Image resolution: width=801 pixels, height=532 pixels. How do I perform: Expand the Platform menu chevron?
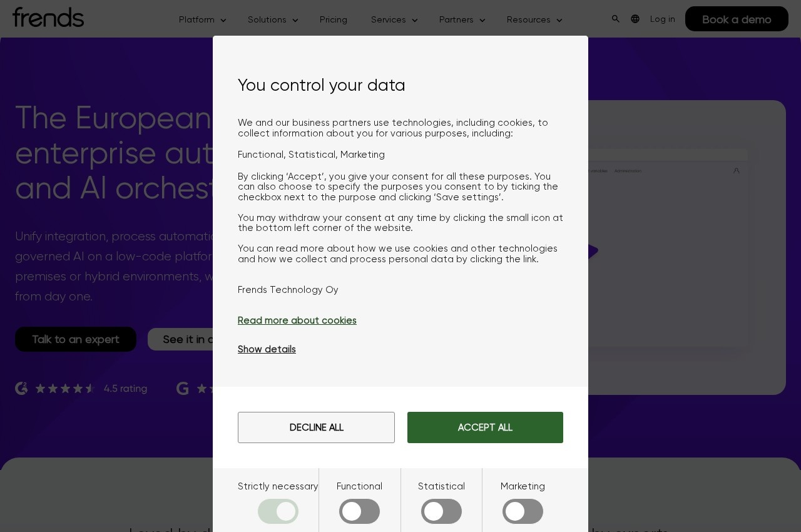pos(223,20)
